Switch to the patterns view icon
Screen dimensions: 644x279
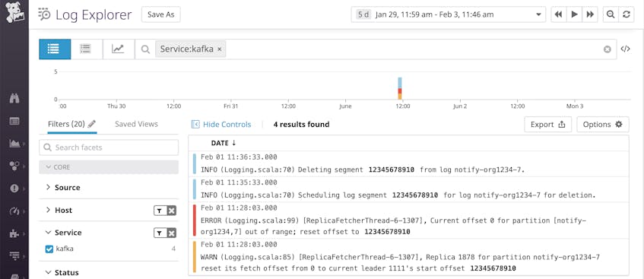86,49
